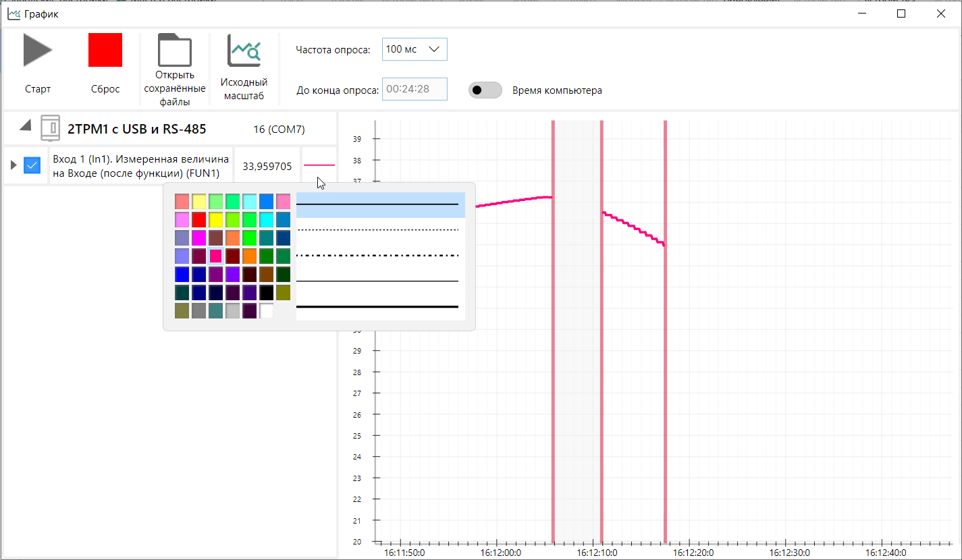Choose the thin solid line style
Viewport: 962px width, 560px height.
tap(381, 281)
